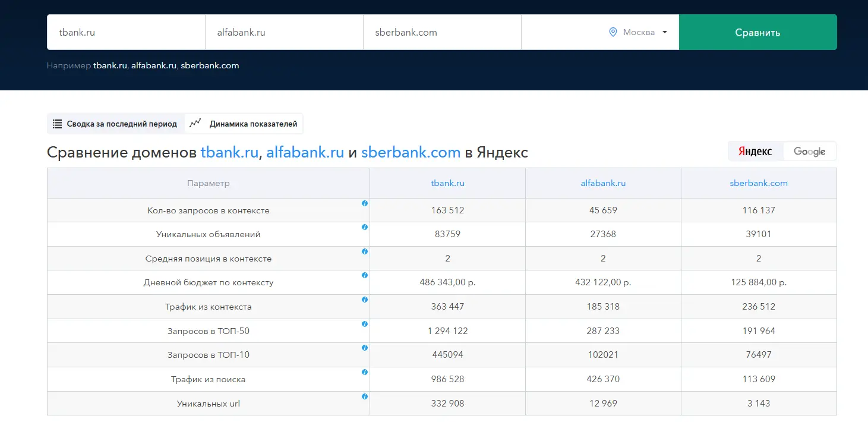The image size is (868, 422).
Task: Click example link tbank.ru under search bar
Action: [x=110, y=65]
